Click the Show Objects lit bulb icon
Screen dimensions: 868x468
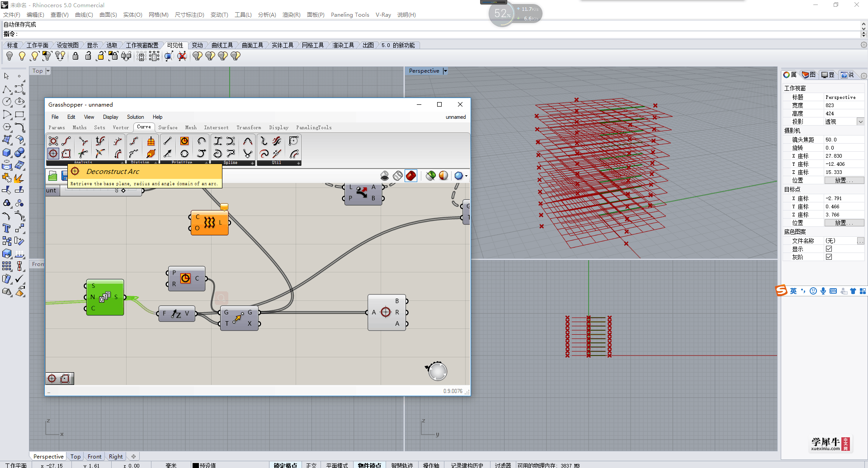22,56
